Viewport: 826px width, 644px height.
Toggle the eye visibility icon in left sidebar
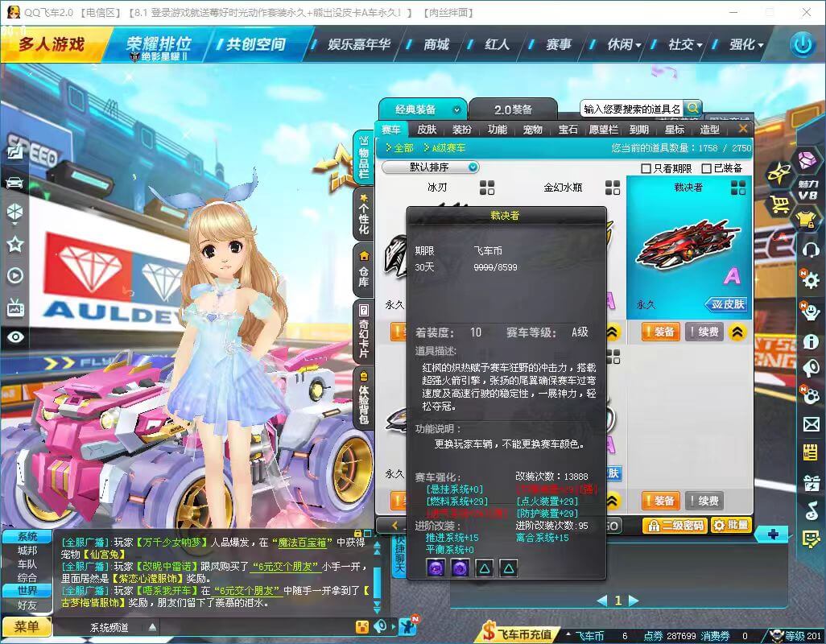[x=15, y=337]
